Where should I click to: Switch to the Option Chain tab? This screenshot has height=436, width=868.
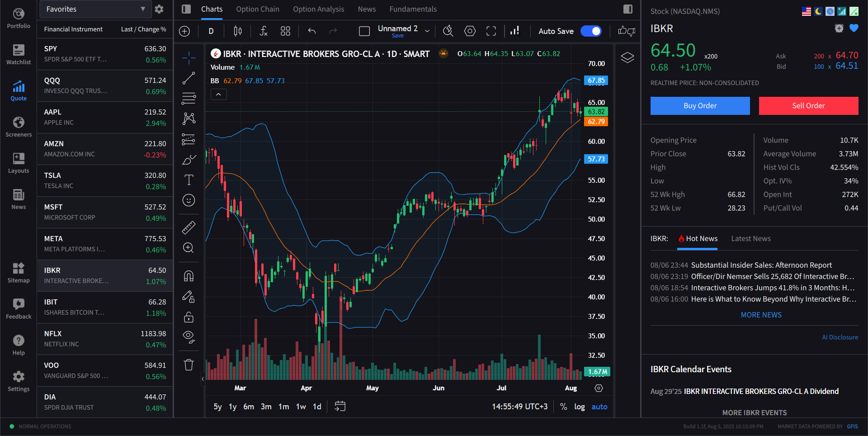pyautogui.click(x=257, y=9)
